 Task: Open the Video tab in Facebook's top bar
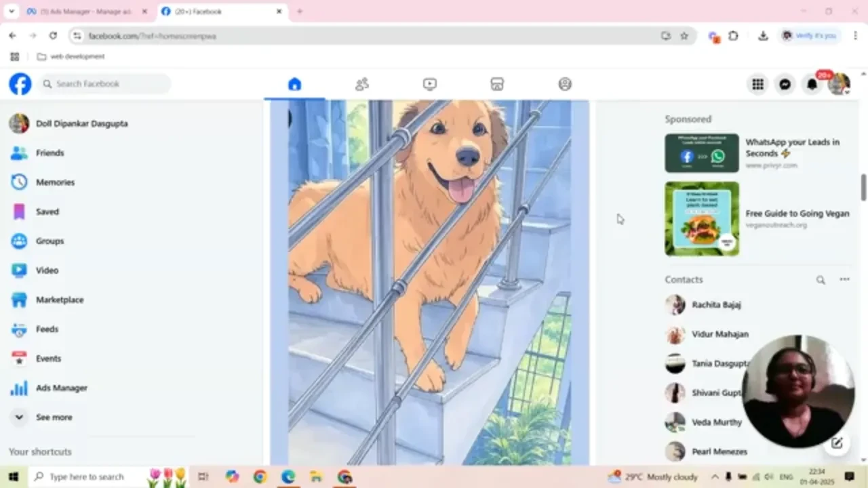click(x=429, y=84)
